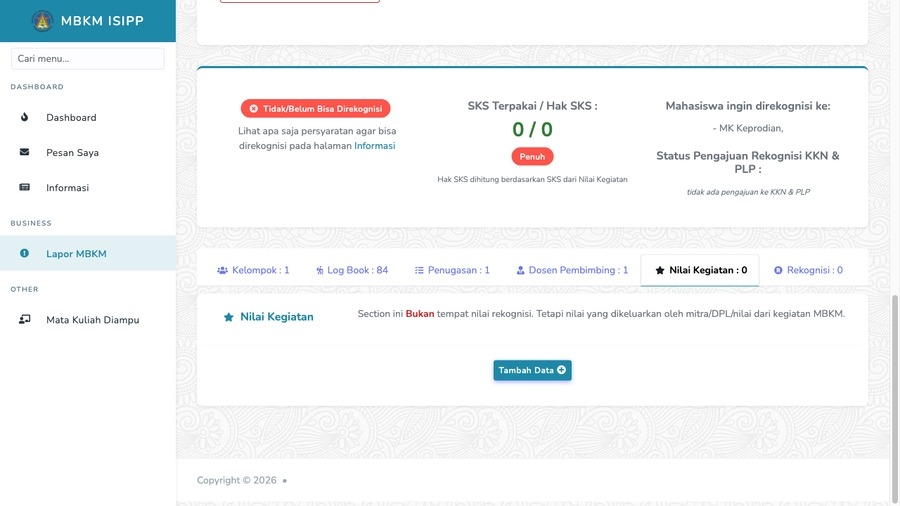The image size is (900, 506).
Task: Switch to the Kelompok : 1 tab
Action: click(x=253, y=270)
